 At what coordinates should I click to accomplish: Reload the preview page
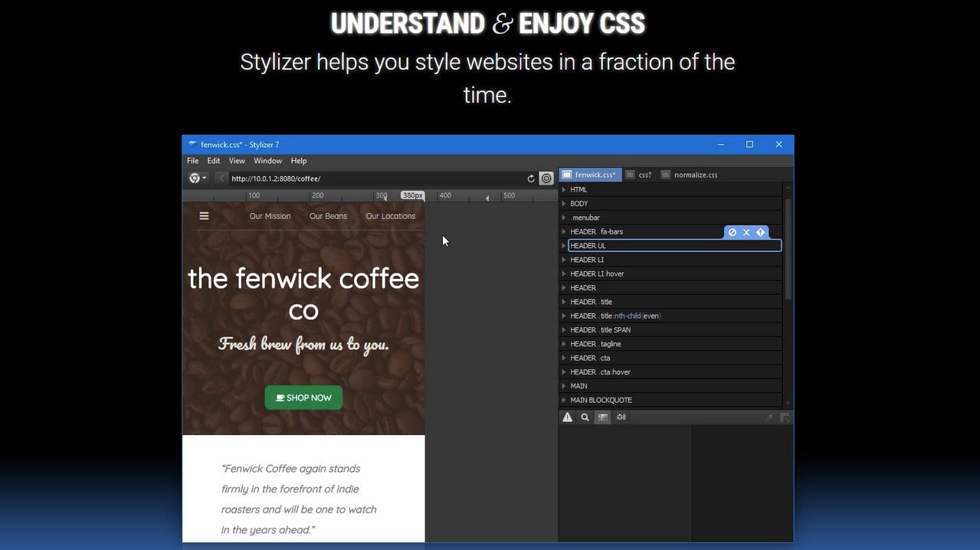pos(530,178)
